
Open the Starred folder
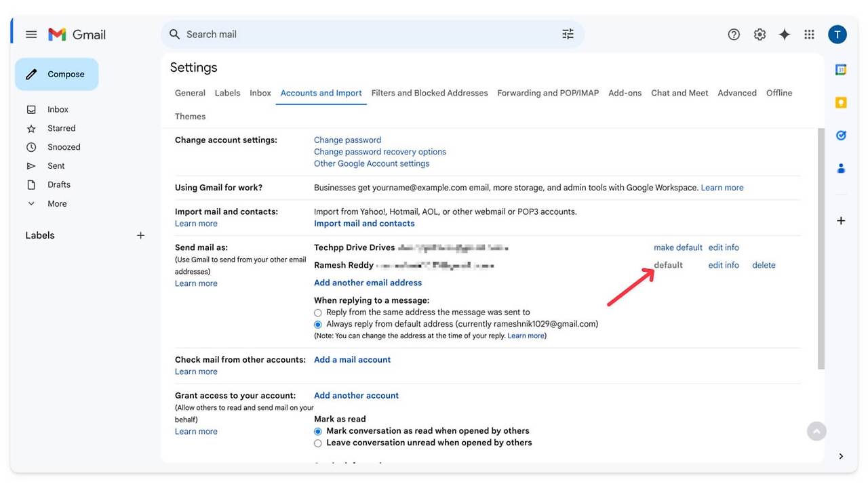(x=61, y=128)
